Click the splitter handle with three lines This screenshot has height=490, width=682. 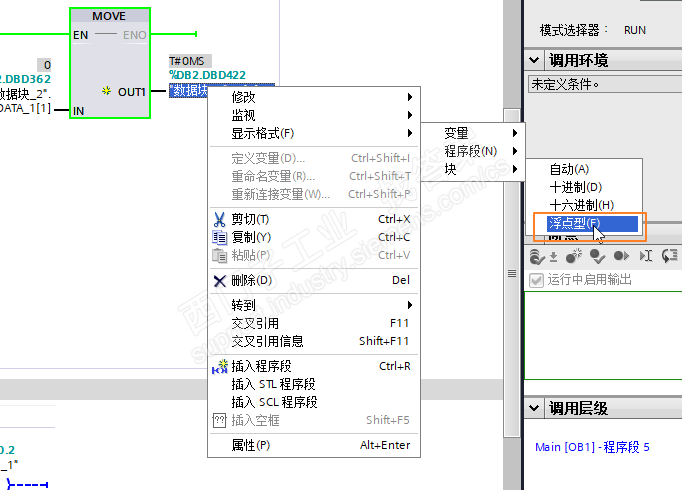[x=512, y=273]
